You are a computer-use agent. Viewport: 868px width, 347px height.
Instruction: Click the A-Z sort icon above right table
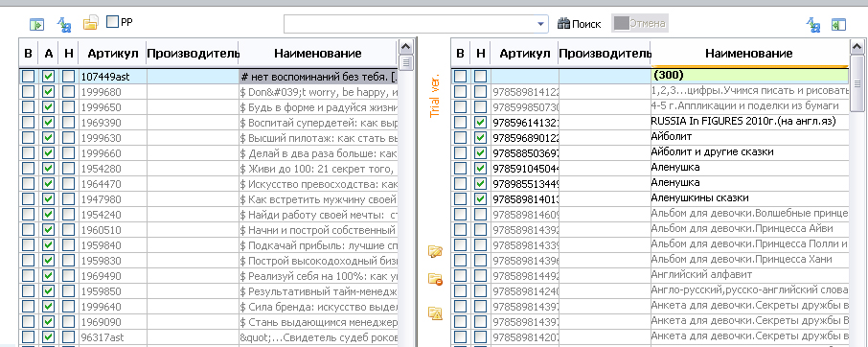coord(812,24)
